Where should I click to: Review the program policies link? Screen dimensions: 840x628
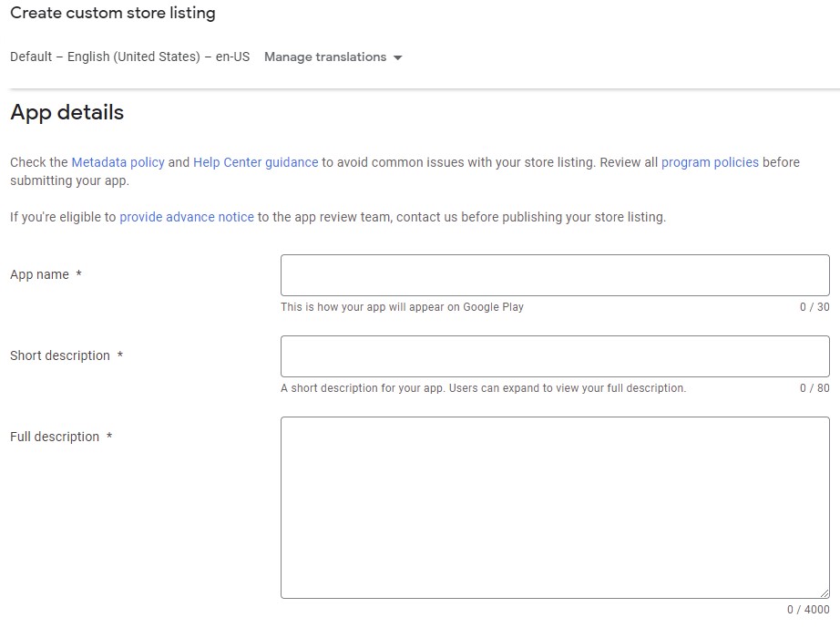[710, 162]
